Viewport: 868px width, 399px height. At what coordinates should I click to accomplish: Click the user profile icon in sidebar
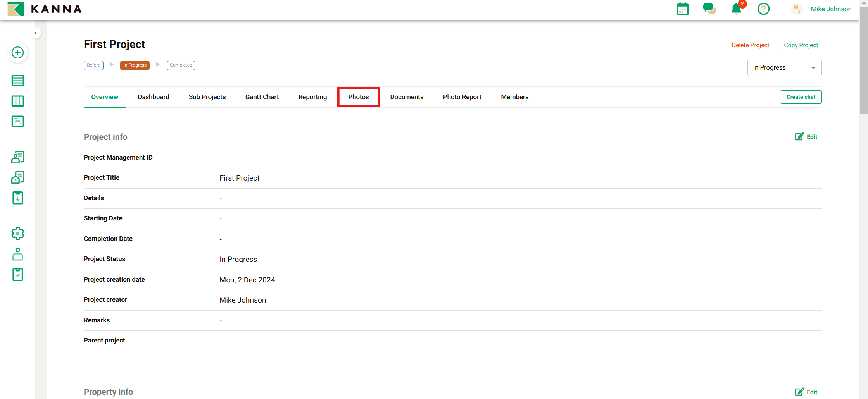[17, 254]
